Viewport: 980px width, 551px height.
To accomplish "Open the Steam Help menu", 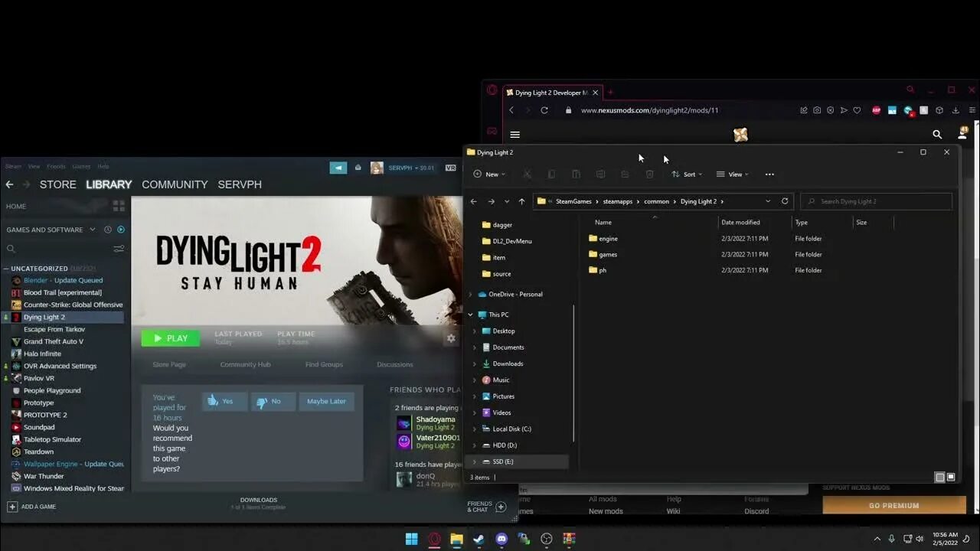I will coord(103,166).
